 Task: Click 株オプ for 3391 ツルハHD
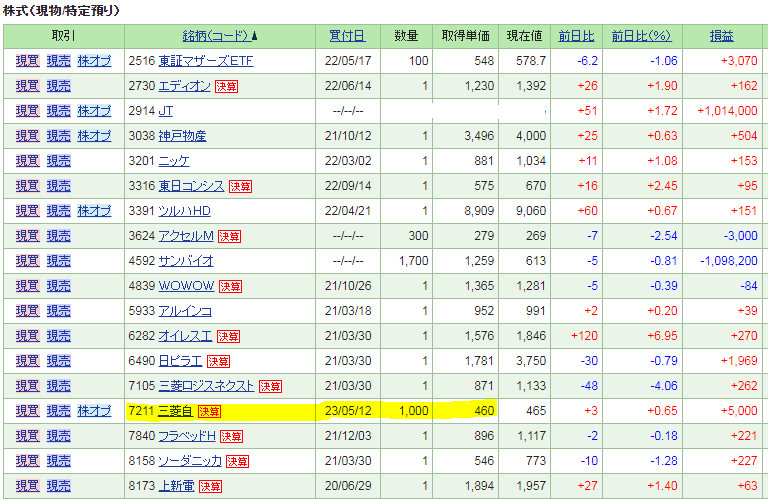click(94, 211)
